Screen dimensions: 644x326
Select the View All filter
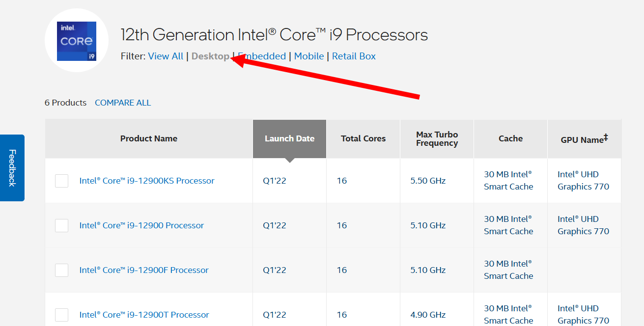[166, 56]
